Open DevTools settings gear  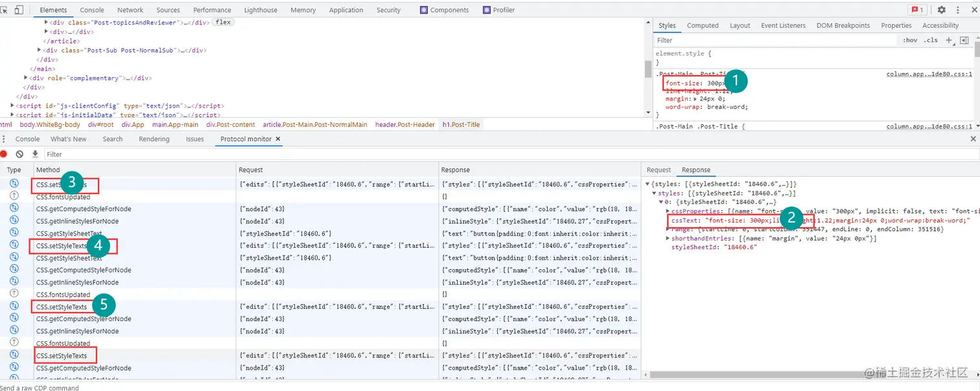(941, 10)
